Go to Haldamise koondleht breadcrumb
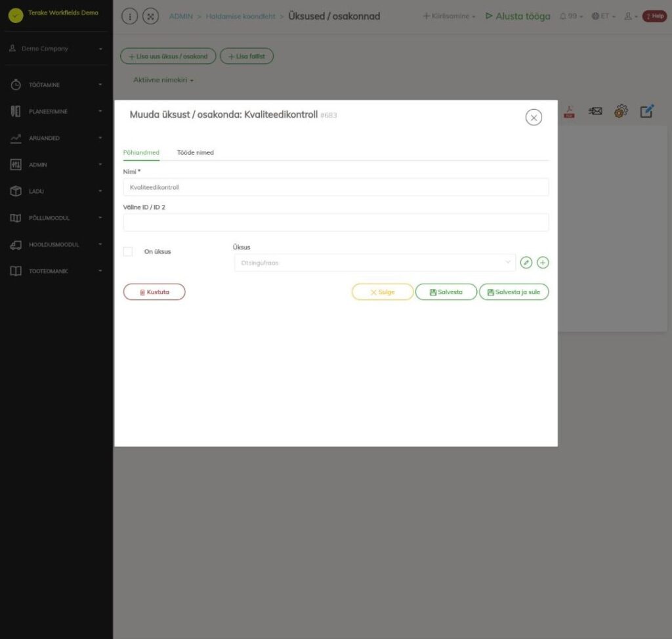Viewport: 672px width, 639px height. point(240,16)
